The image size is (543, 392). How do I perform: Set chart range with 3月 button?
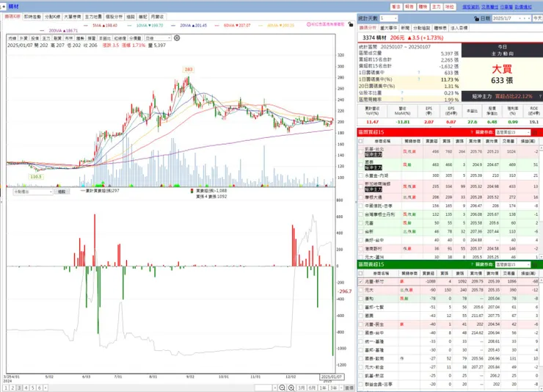pos(302,388)
